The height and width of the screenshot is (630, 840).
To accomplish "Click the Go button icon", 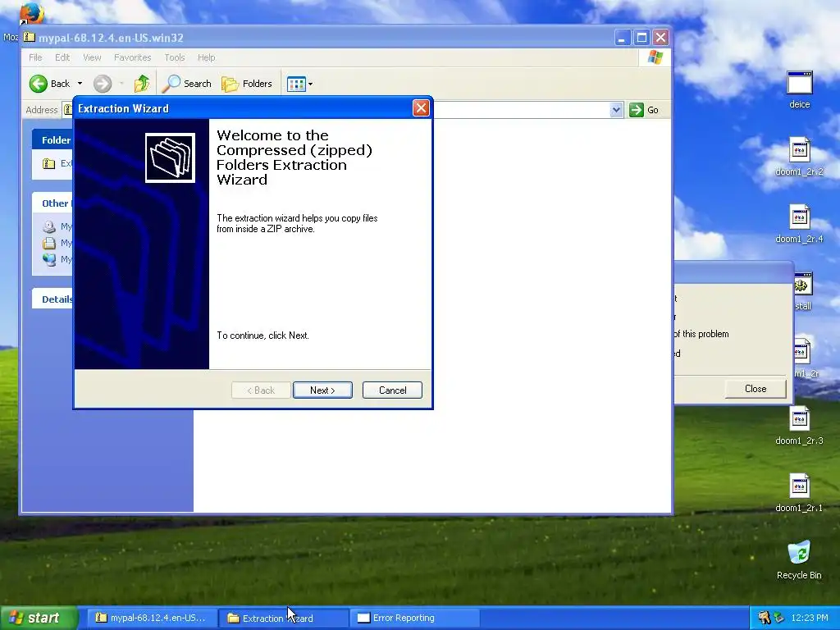I will 636,110.
